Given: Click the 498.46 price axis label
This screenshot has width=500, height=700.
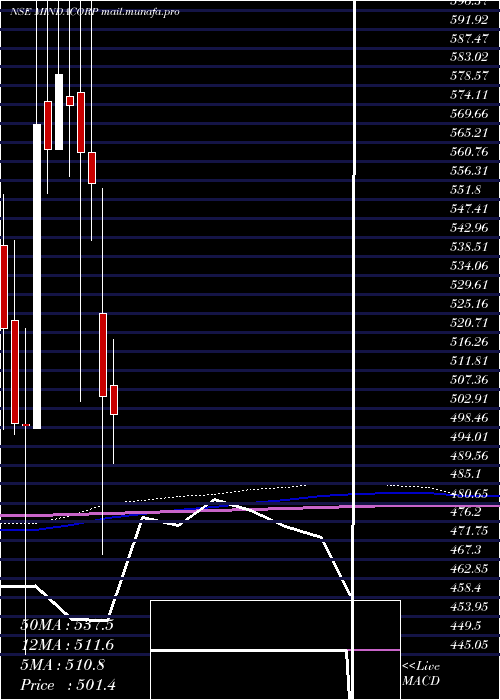Looking at the screenshot, I should (469, 417).
